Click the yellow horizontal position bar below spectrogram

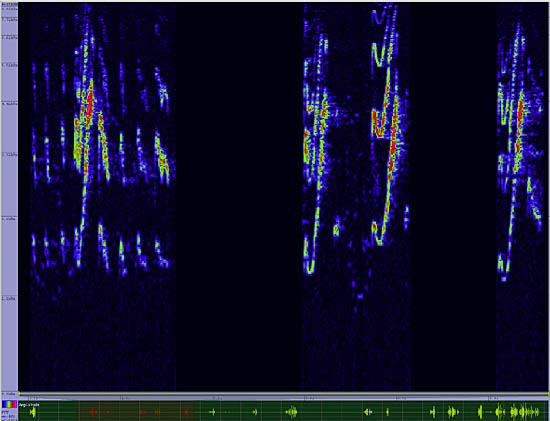[283, 394]
